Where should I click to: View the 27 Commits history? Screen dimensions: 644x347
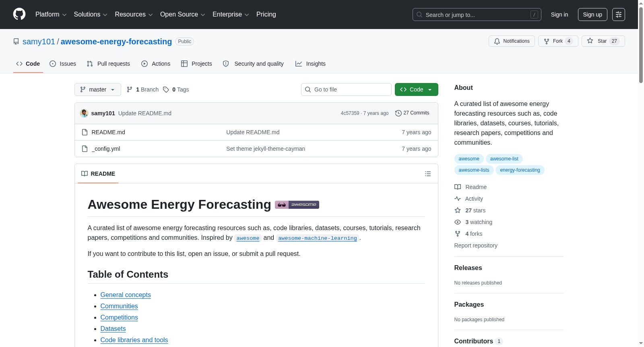(412, 113)
